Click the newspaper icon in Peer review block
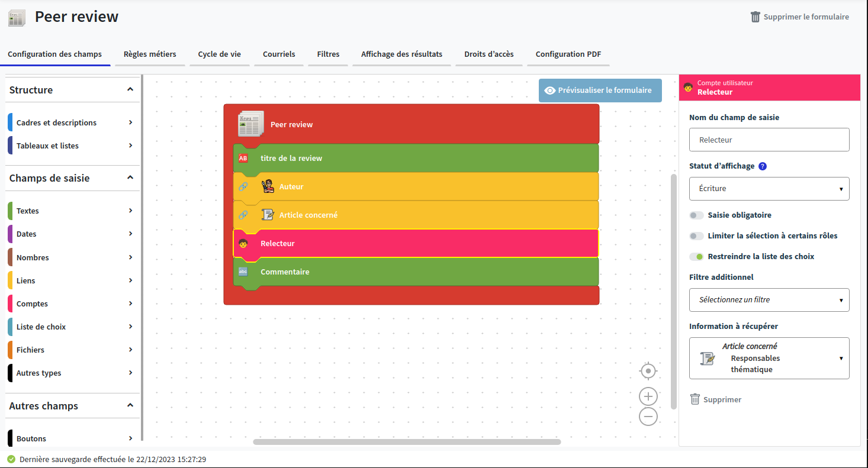Viewport: 868px width, 468px height. pyautogui.click(x=250, y=124)
